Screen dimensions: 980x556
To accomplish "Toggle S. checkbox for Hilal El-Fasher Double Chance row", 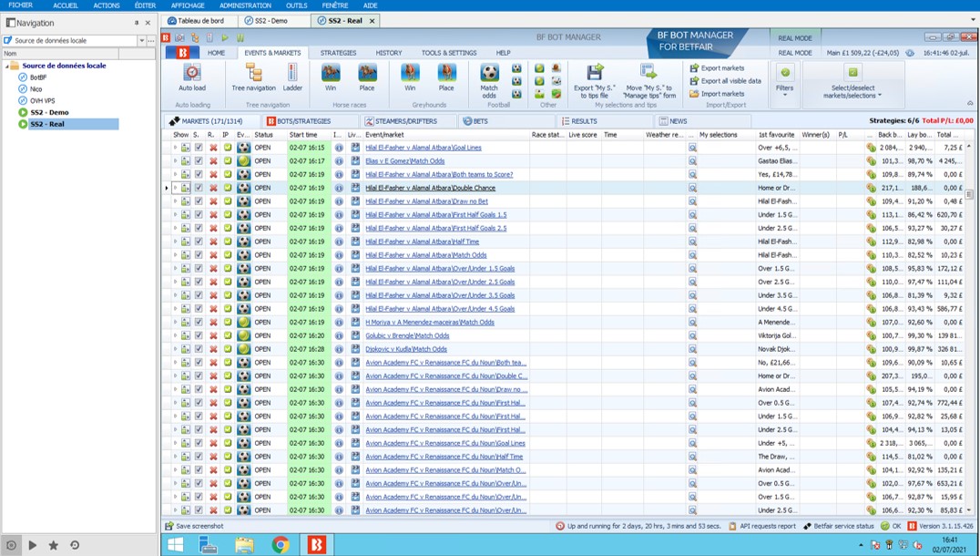I will 199,188.
